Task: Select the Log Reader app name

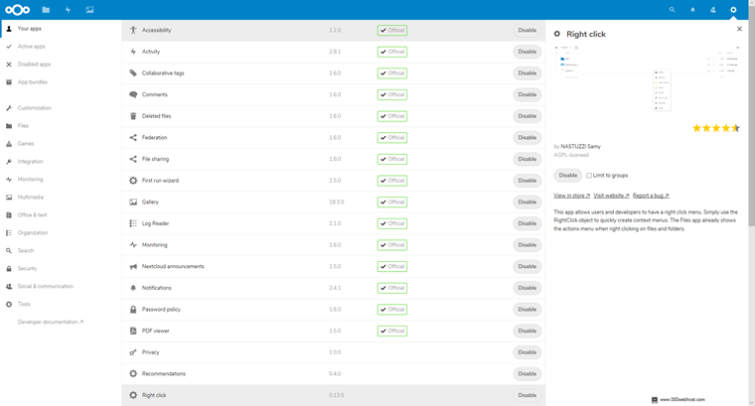Action: point(155,223)
